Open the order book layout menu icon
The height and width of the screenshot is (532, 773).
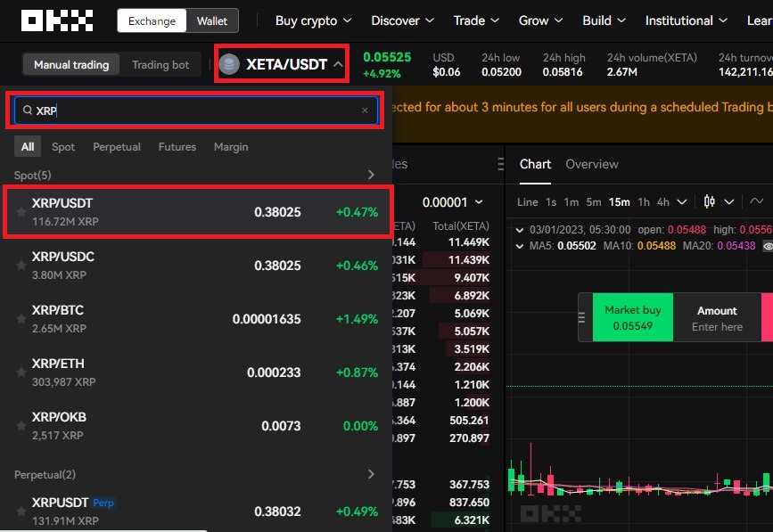click(x=501, y=164)
